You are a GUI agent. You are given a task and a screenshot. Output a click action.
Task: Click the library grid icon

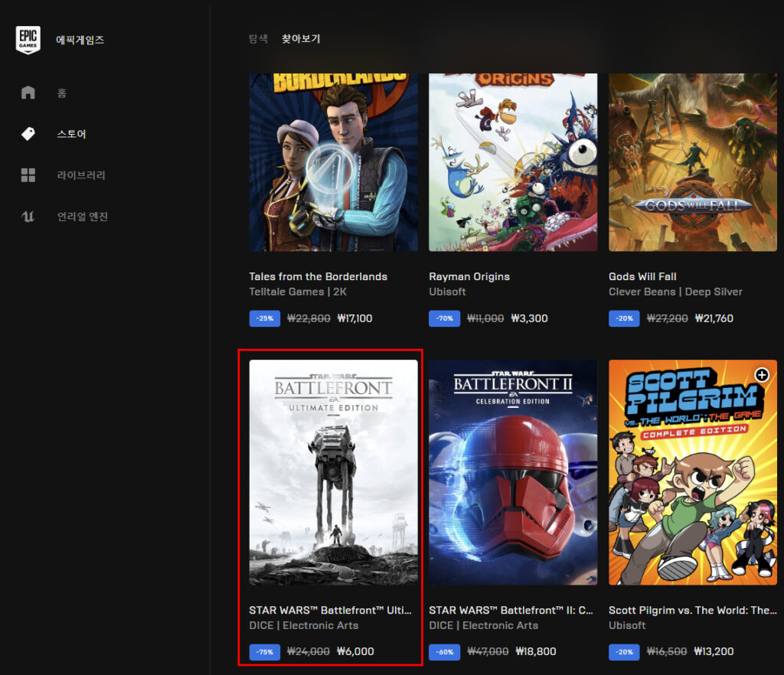coord(28,174)
